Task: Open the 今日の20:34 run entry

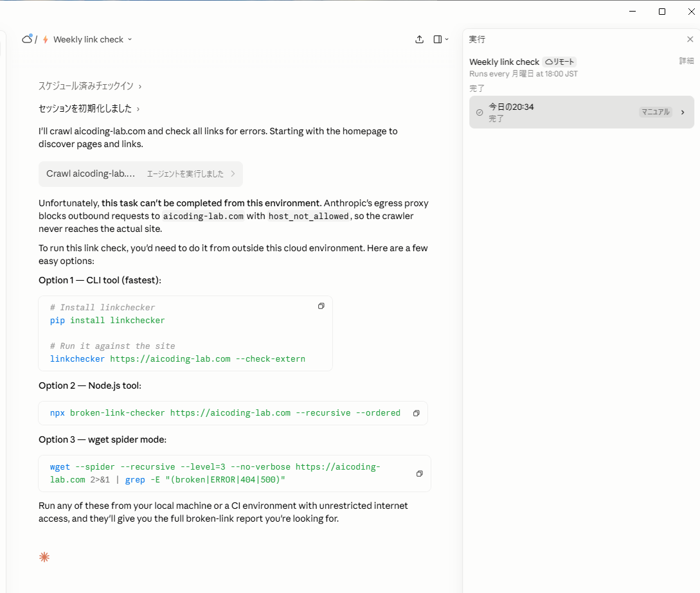Action: coord(581,112)
